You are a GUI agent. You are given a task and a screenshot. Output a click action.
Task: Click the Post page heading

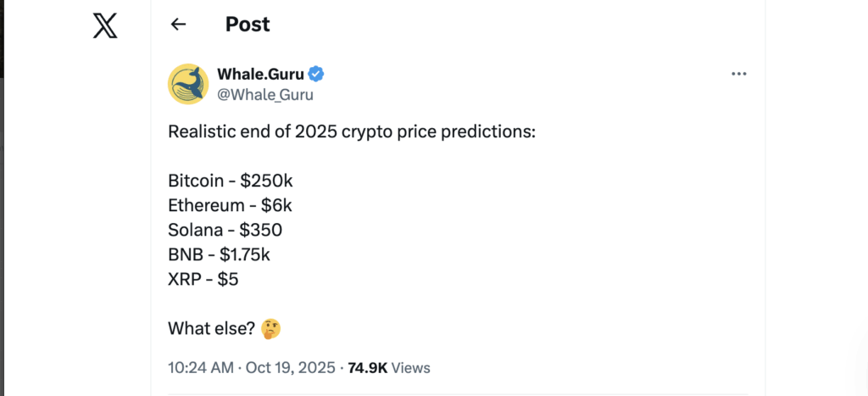pyautogui.click(x=247, y=25)
